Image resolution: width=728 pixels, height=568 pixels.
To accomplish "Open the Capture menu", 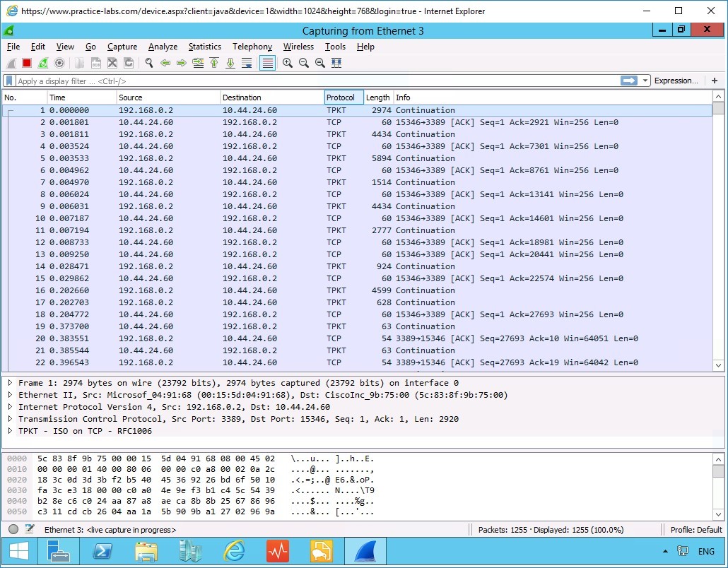I will coord(122,47).
